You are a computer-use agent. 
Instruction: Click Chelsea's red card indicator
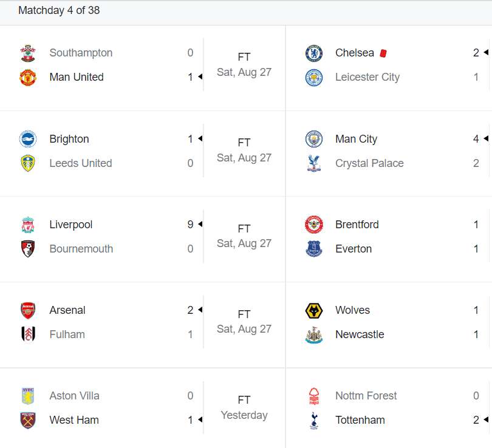point(383,53)
